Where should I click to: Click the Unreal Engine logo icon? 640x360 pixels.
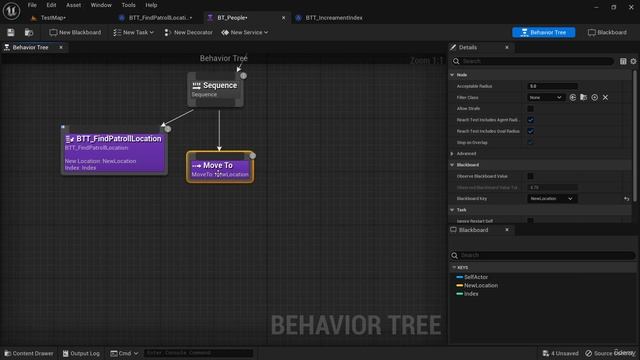pyautogui.click(x=11, y=11)
